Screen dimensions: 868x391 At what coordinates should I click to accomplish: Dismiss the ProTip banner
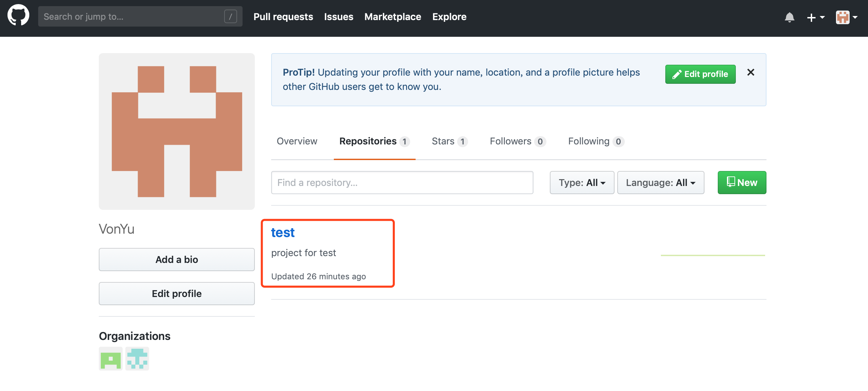(750, 72)
